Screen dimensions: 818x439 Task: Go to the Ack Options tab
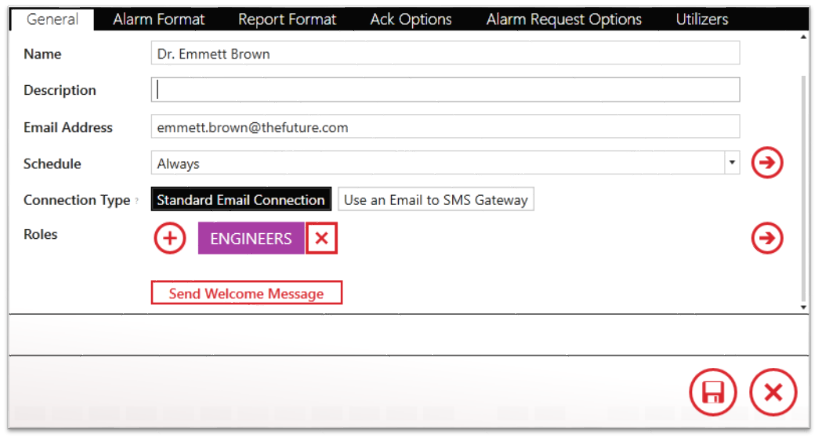tap(411, 19)
